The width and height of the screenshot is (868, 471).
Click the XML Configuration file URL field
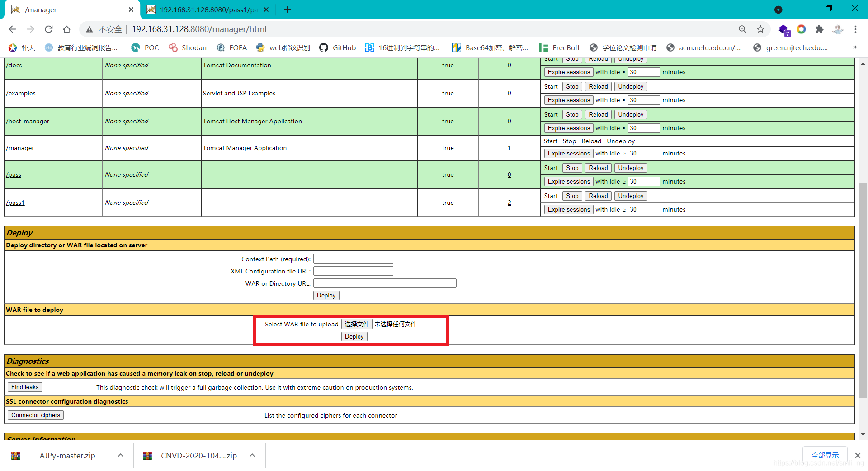point(353,271)
